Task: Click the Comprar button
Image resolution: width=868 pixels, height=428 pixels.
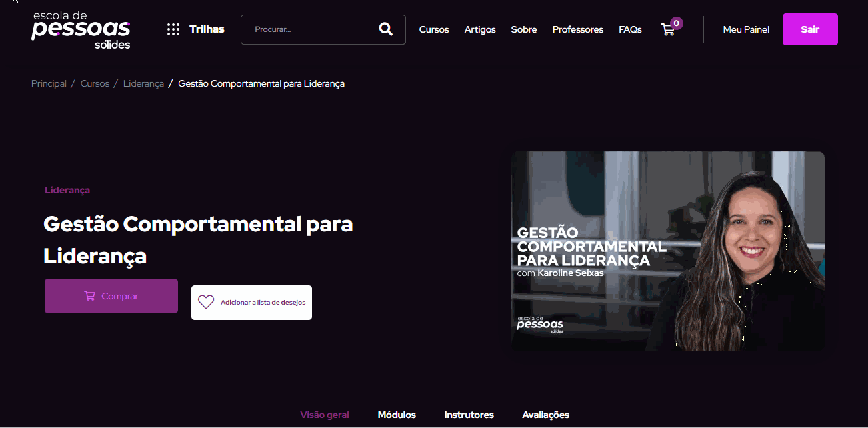Action: [111, 296]
